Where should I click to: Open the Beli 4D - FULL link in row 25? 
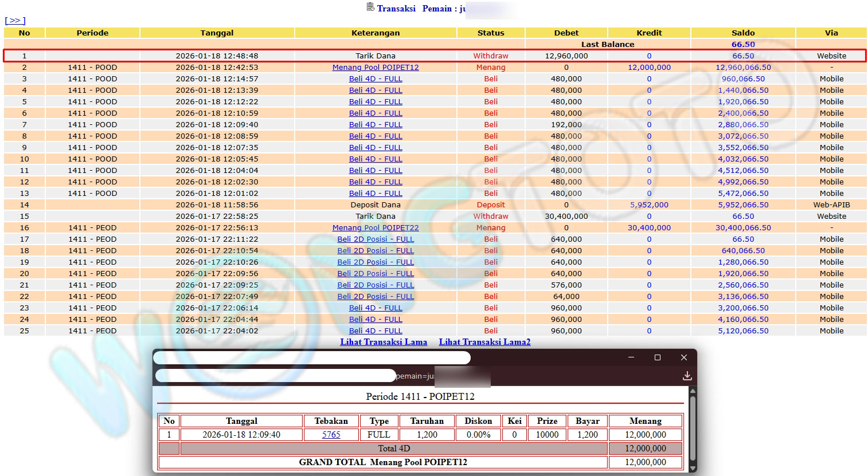coord(376,331)
